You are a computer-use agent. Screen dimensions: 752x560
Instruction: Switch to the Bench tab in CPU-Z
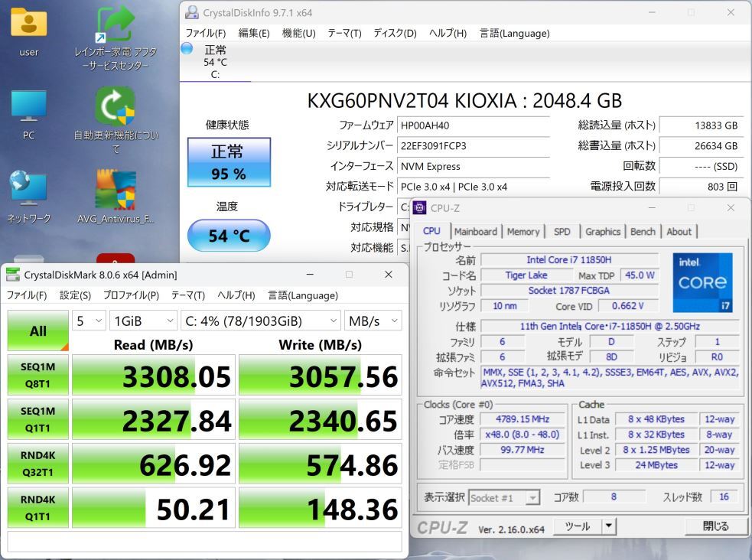[643, 231]
